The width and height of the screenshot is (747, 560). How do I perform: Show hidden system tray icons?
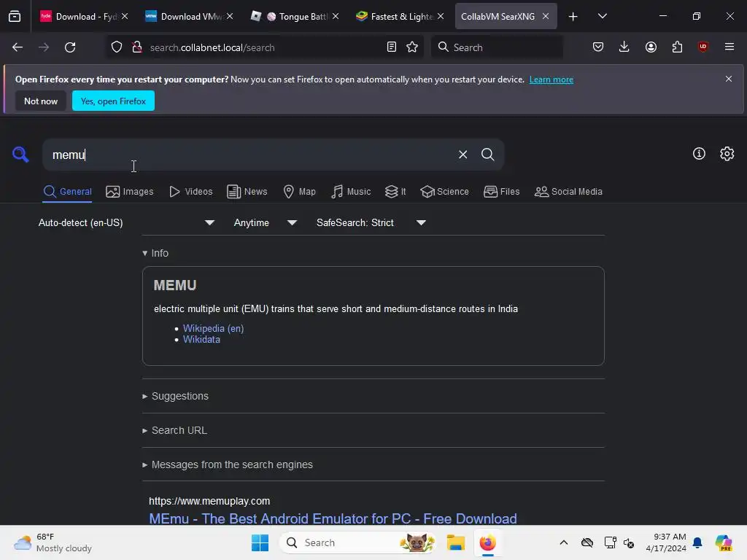[564, 542]
